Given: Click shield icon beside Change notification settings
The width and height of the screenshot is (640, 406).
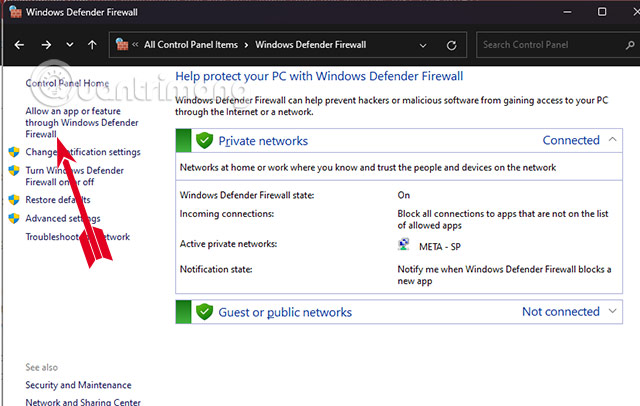Looking at the screenshot, I should tap(14, 152).
